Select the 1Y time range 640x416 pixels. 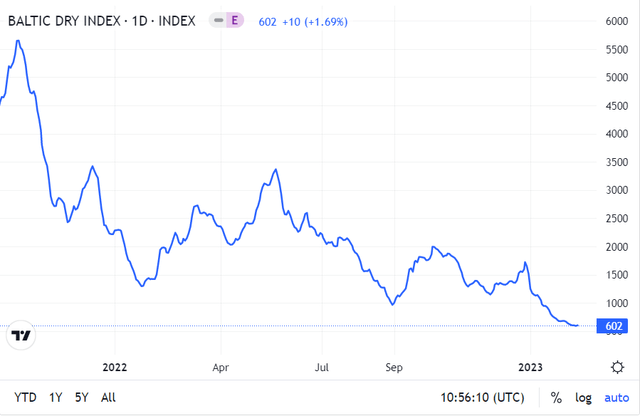point(56,397)
